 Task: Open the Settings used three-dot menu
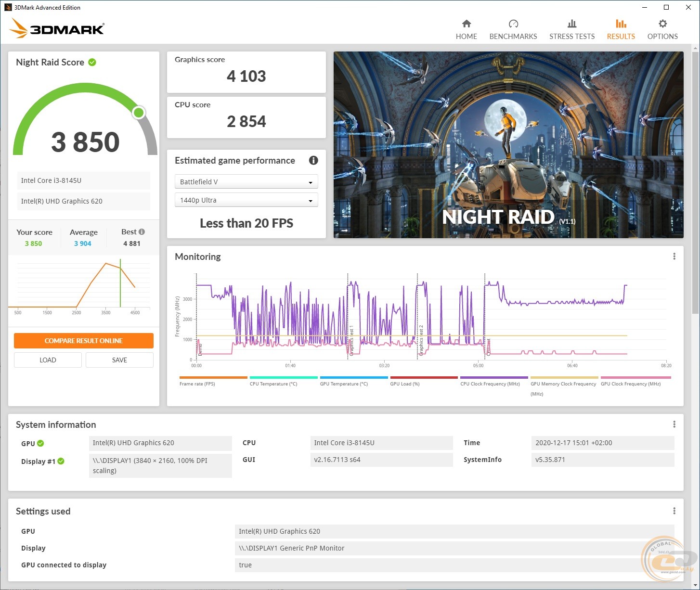coord(674,511)
